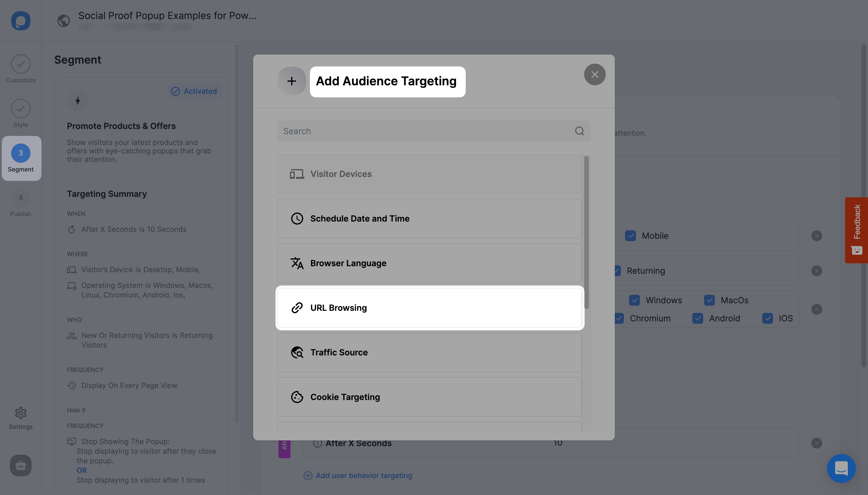Screen dimensions: 868x495
Task: Click the search magnifier icon
Action: pyautogui.click(x=580, y=131)
